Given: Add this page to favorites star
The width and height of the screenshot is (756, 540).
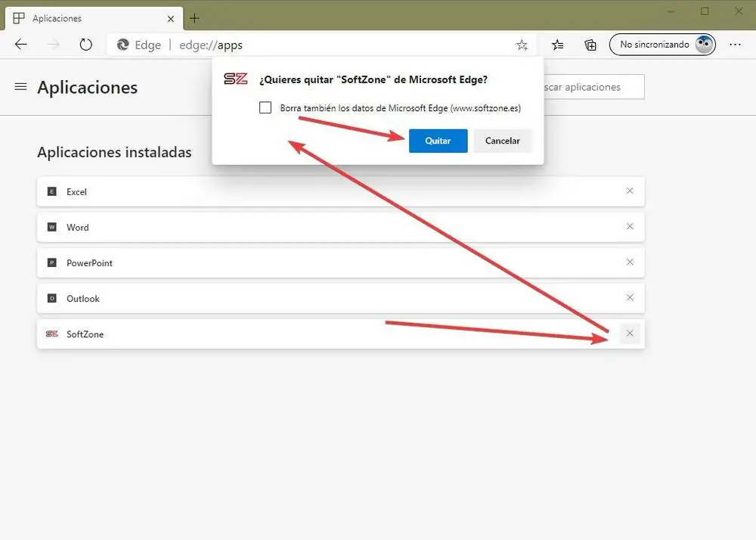Looking at the screenshot, I should coord(522,45).
